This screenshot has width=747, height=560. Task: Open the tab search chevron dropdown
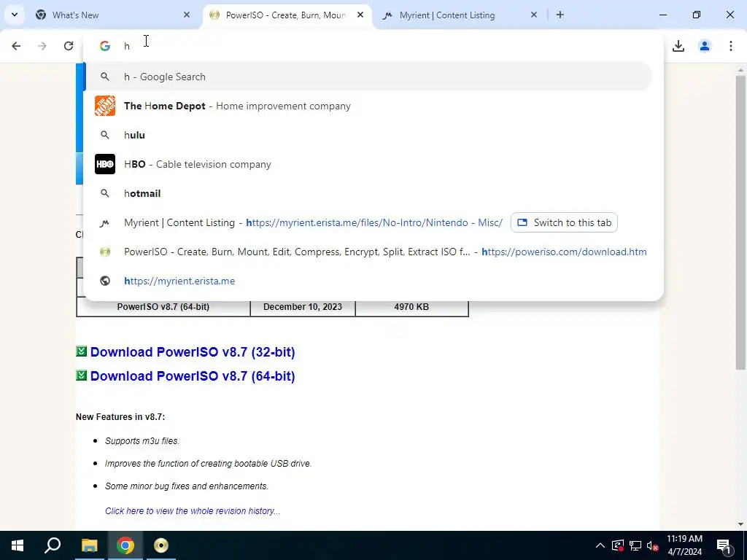coord(15,15)
